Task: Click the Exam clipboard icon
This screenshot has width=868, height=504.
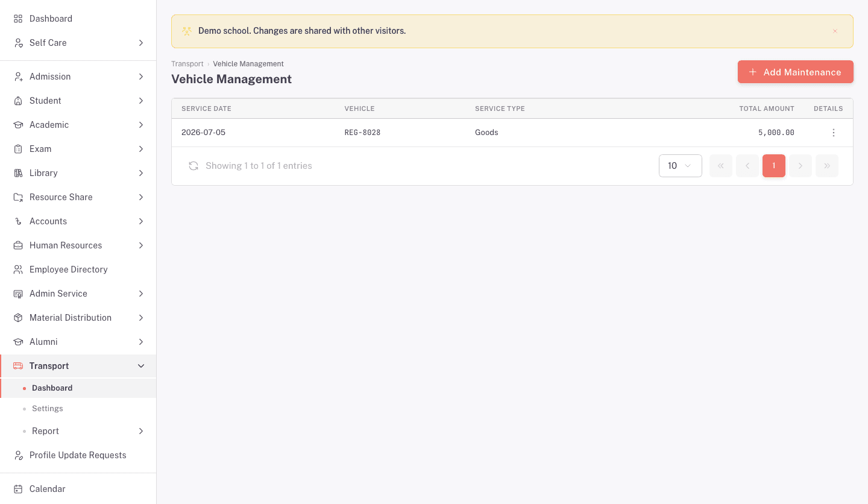Action: pyautogui.click(x=18, y=149)
